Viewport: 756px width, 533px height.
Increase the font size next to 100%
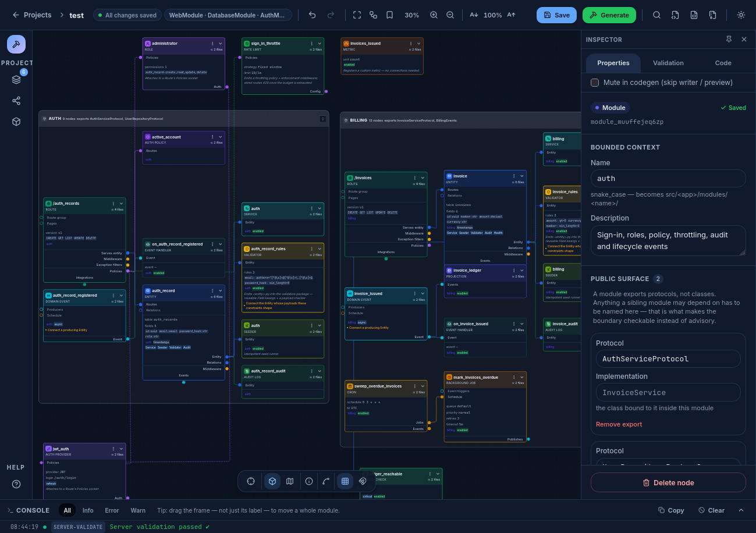[512, 15]
